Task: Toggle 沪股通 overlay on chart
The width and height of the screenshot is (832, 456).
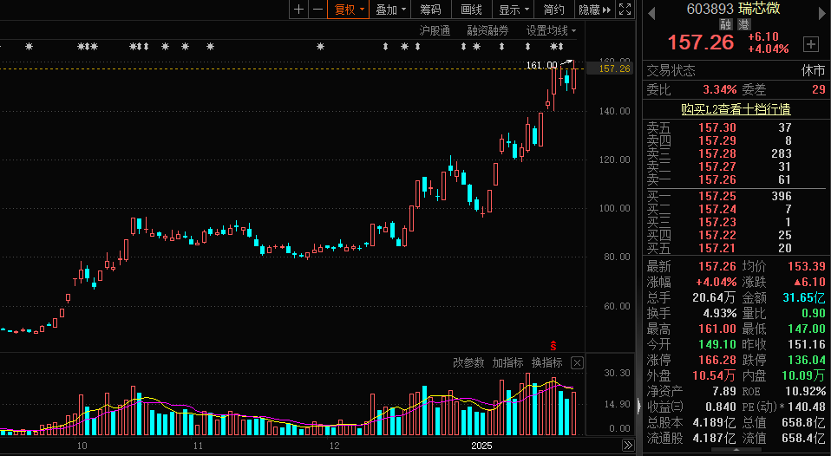Action: (435, 31)
